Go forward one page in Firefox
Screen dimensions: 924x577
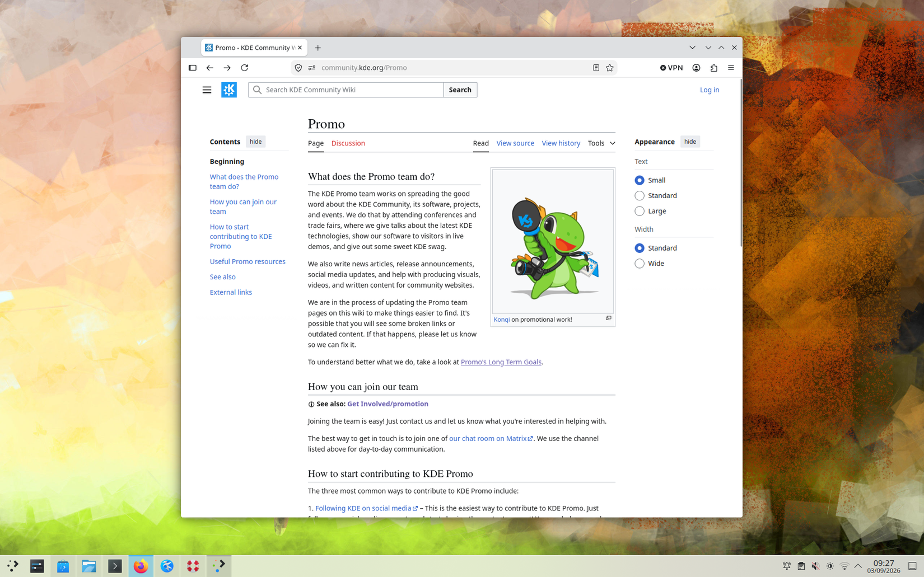click(x=227, y=68)
